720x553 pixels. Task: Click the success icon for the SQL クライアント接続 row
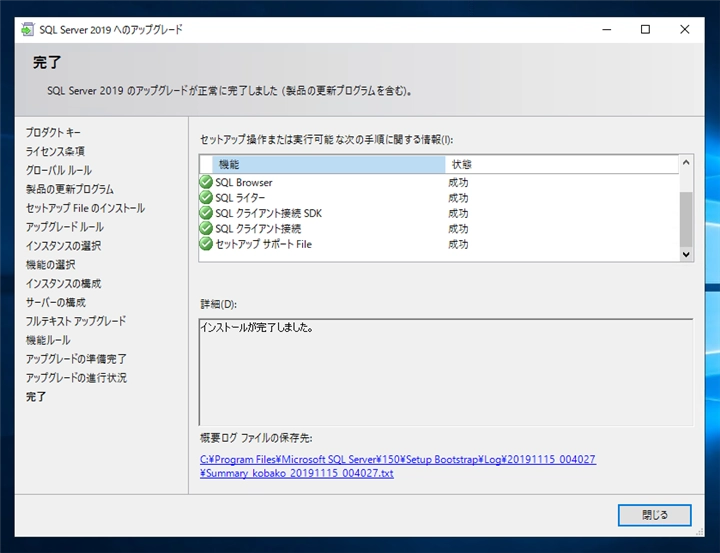206,228
